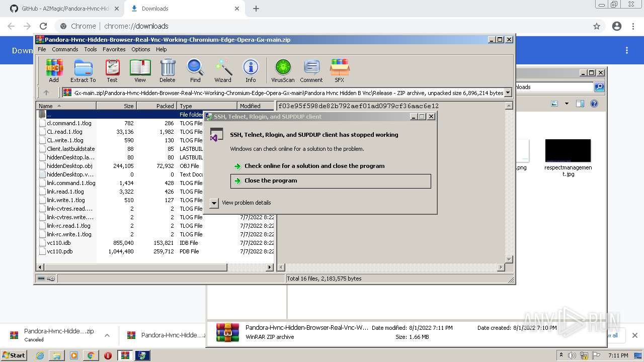The image size is (644, 362).
Task: Choose Check online for a solution
Action: 314,166
